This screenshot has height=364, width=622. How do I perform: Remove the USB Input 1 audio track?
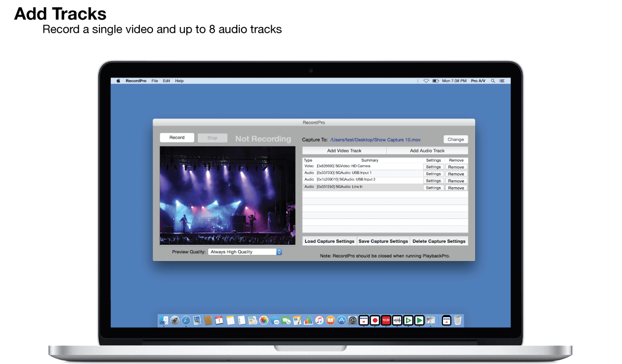(456, 174)
